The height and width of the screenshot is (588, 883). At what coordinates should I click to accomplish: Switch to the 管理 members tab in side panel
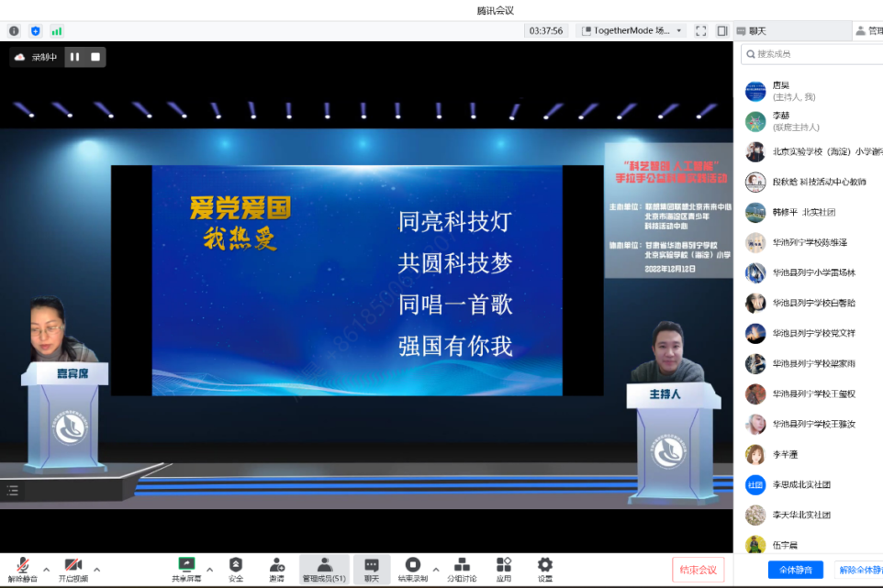(869, 31)
